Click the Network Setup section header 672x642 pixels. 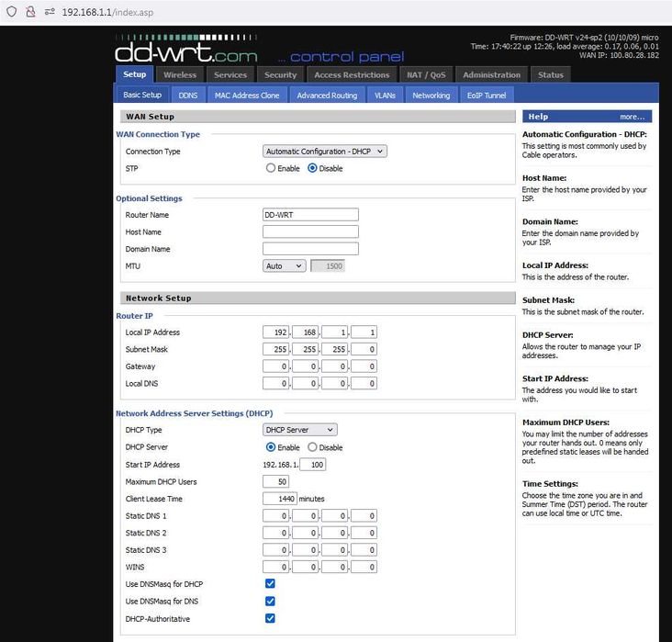tap(318, 298)
